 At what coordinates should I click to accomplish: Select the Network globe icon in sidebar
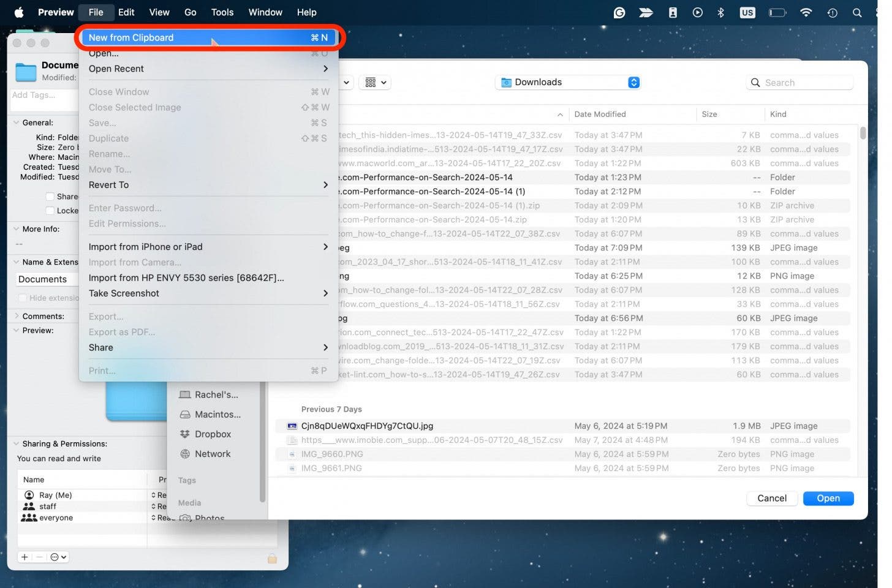(x=184, y=454)
